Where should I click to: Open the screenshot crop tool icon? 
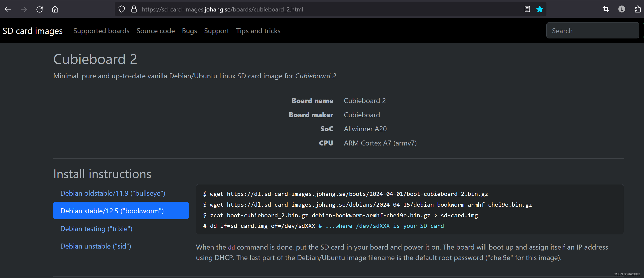tap(606, 9)
